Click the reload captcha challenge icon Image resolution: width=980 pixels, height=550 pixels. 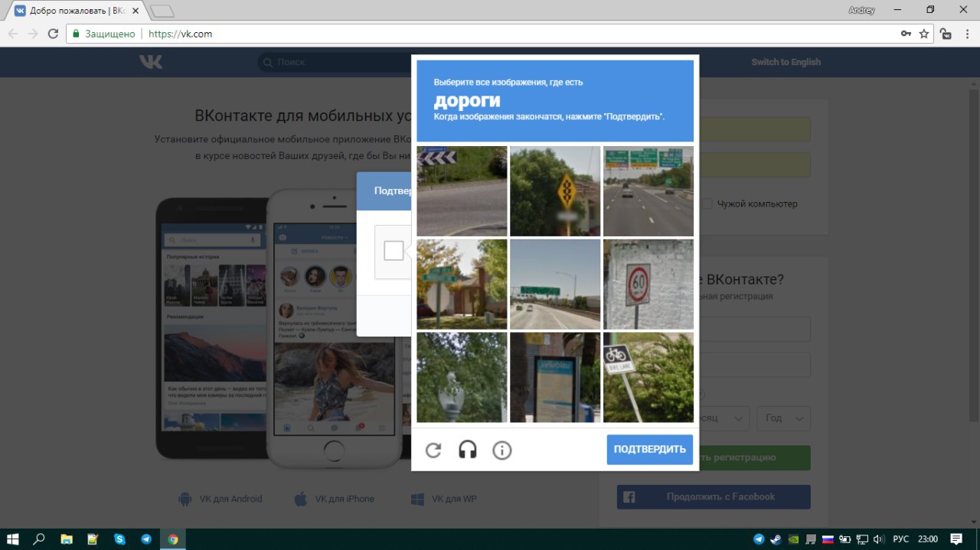[433, 450]
